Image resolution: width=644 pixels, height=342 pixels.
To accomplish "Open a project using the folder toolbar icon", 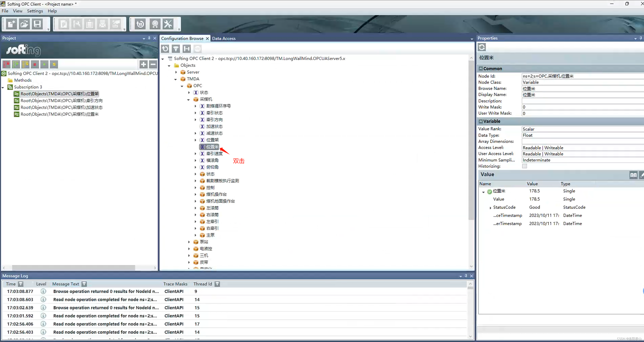I will click(x=24, y=24).
